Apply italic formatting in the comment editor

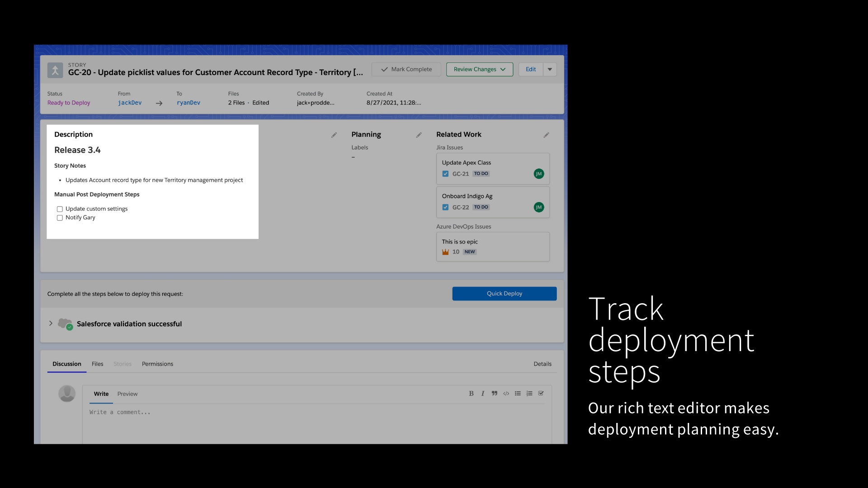[482, 394]
